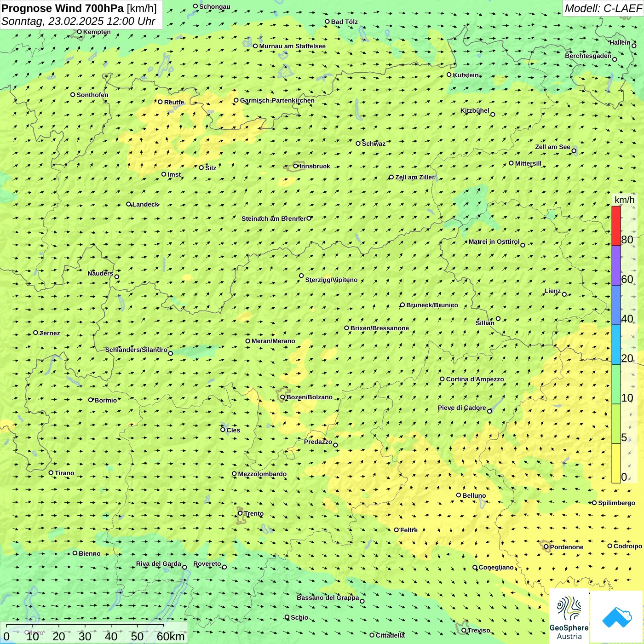Click the "km/h" legend unit label

click(x=624, y=200)
